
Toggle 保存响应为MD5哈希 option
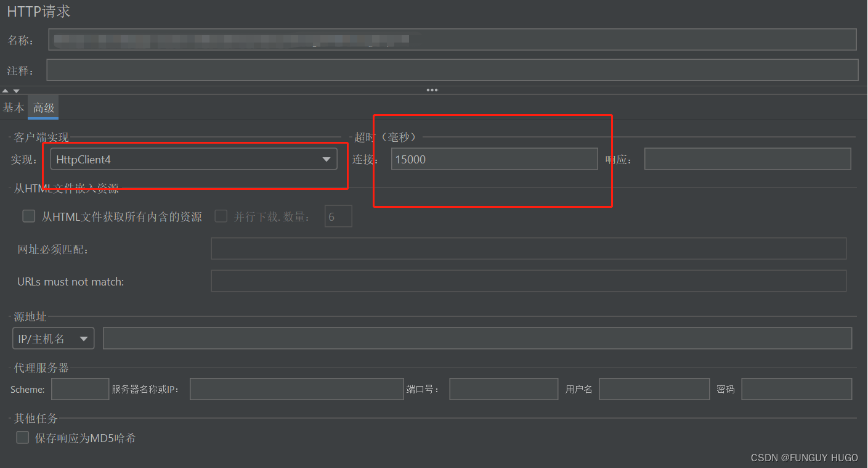pyautogui.click(x=23, y=437)
